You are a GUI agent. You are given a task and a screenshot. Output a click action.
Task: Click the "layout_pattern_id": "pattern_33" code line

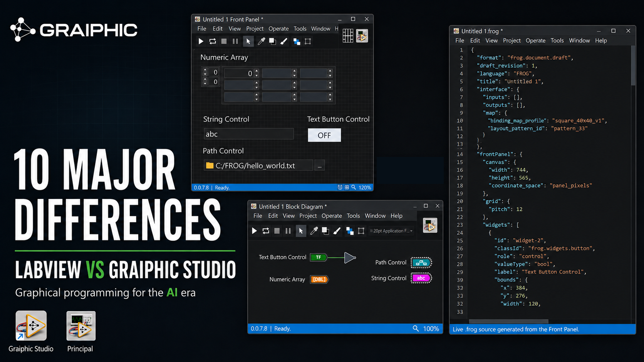(538, 128)
